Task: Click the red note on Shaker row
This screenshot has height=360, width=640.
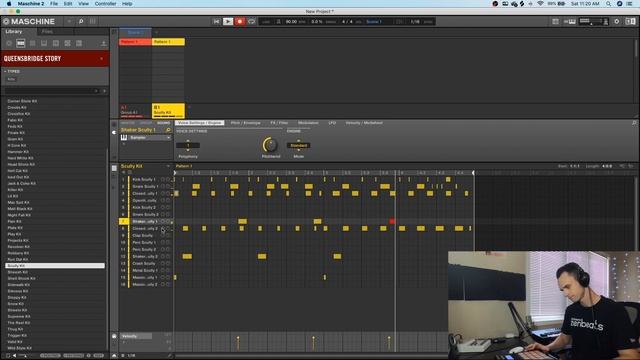Action: [392, 221]
